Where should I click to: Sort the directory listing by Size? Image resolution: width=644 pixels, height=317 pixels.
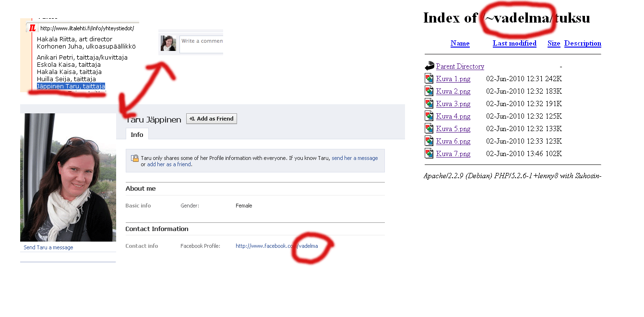pyautogui.click(x=554, y=43)
